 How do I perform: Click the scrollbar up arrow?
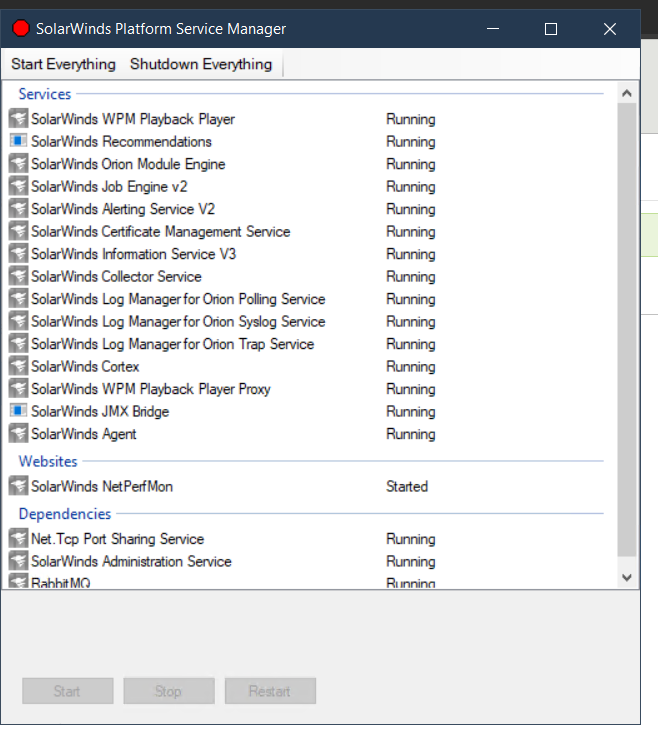pos(627,93)
